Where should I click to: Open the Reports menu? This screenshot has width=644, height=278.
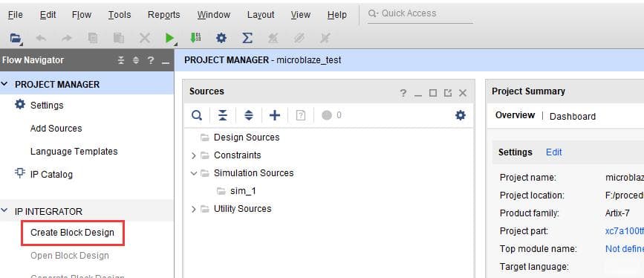[x=164, y=15]
